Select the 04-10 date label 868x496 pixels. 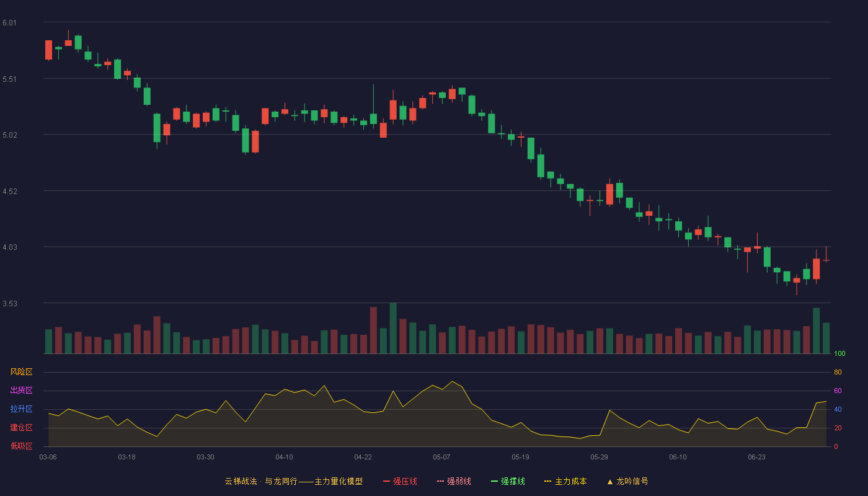click(x=284, y=457)
